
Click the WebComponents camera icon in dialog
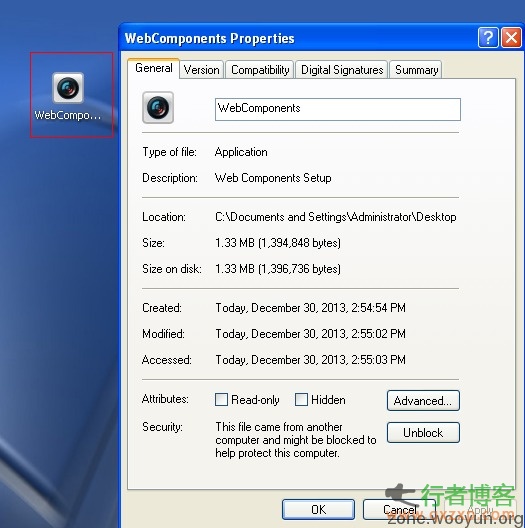coord(158,107)
